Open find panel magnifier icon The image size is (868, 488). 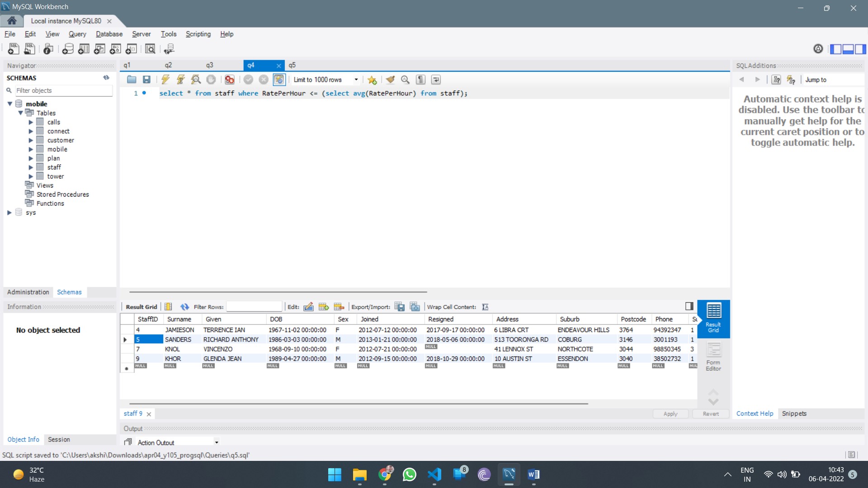click(406, 80)
